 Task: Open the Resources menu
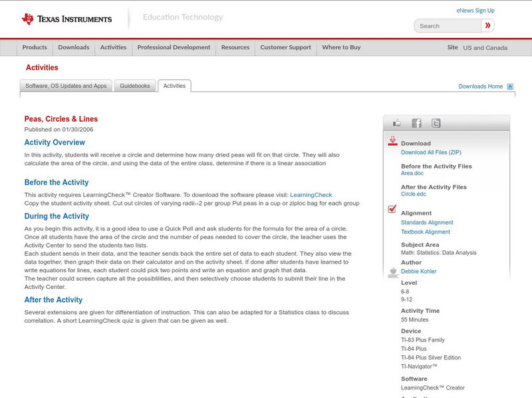coord(235,47)
